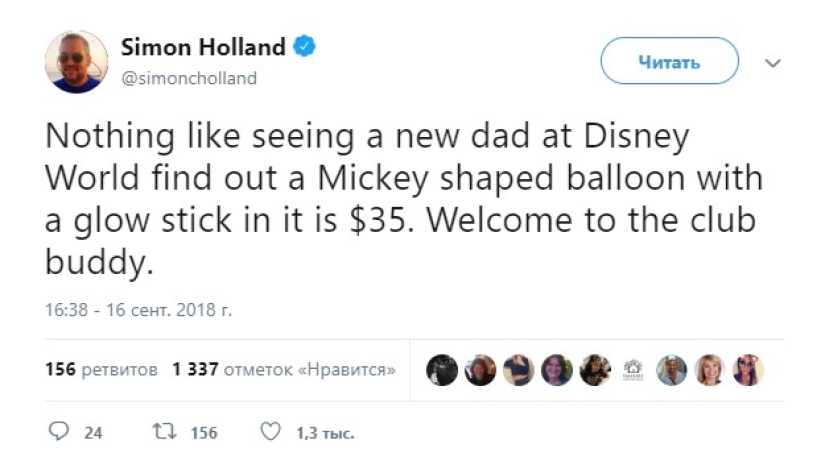The image size is (825, 469).
Task: Click the 1,3 тыс. like count
Action: (325, 433)
